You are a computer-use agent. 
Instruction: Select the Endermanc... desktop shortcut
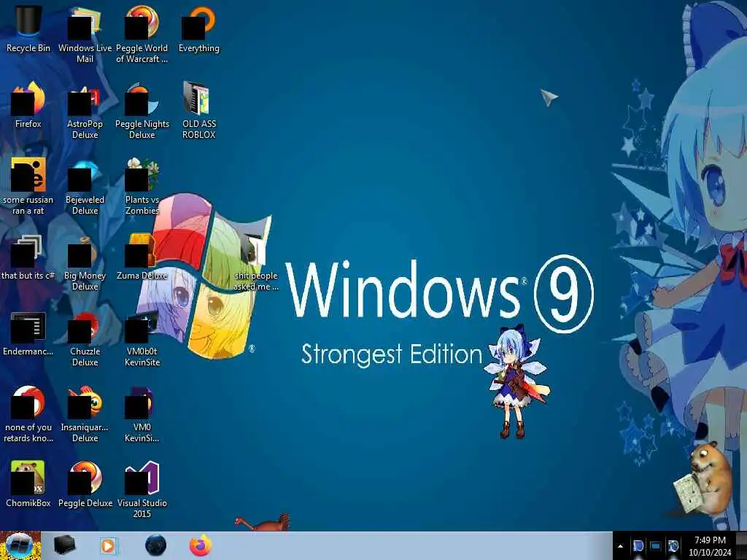tap(28, 333)
